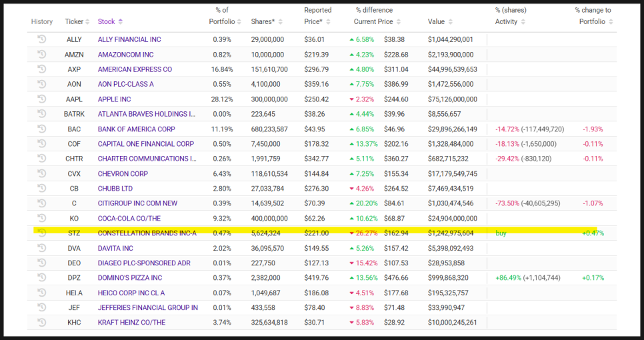This screenshot has width=644, height=340.
Task: Open history icon for AXP row
Action: pyautogui.click(x=41, y=69)
